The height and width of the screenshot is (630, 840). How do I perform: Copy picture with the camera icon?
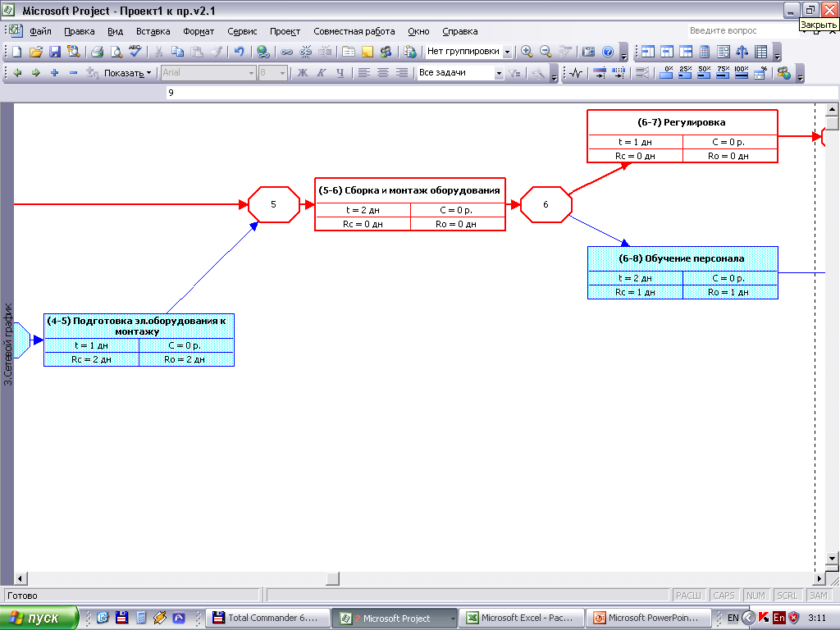(x=588, y=52)
